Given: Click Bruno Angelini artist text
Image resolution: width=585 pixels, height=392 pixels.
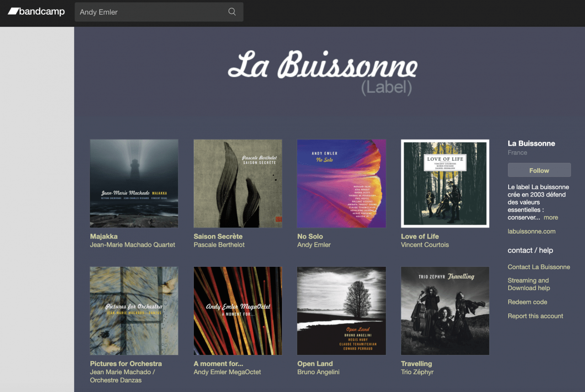Looking at the screenshot, I should pos(319,372).
